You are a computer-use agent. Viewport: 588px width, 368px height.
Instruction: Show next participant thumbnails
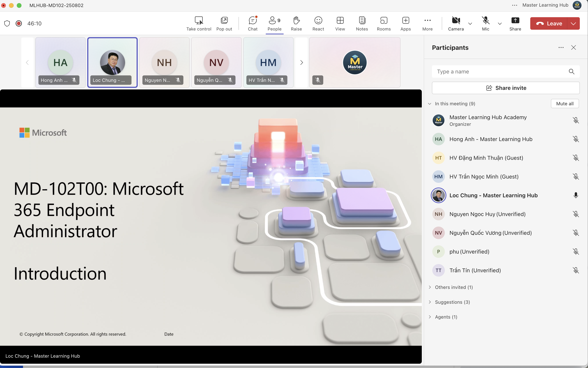[x=301, y=63]
